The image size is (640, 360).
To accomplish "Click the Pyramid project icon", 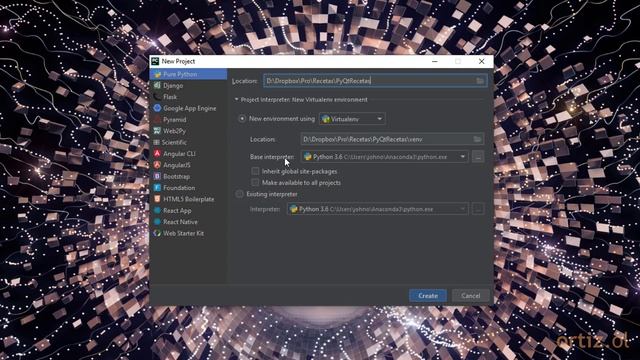I will pos(157,120).
